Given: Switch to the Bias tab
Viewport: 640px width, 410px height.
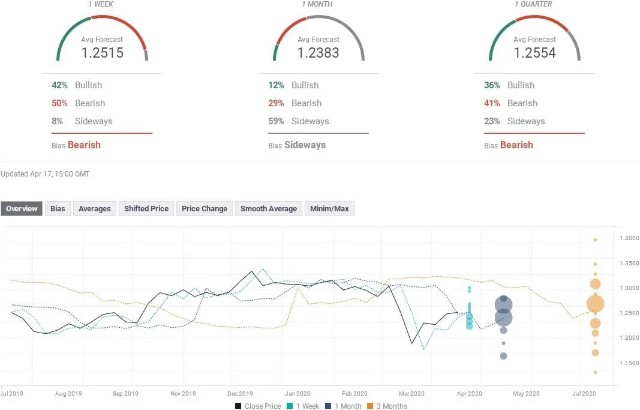Looking at the screenshot, I should tap(59, 209).
